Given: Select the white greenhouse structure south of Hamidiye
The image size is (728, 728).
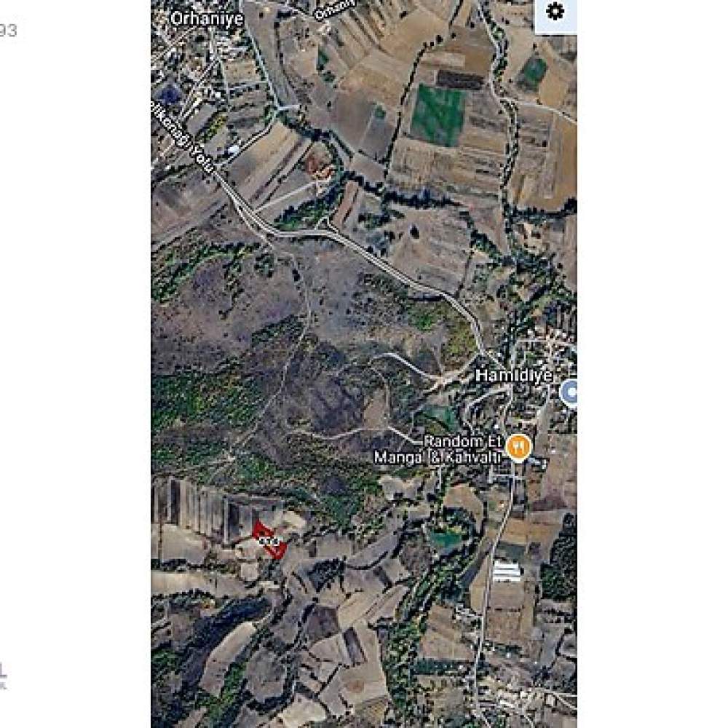Looking at the screenshot, I should click(x=507, y=571).
